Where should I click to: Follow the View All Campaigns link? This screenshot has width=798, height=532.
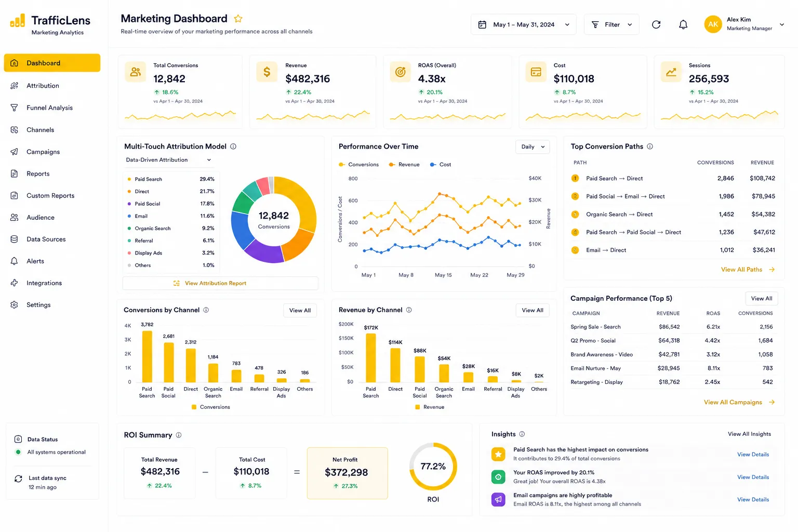(739, 403)
